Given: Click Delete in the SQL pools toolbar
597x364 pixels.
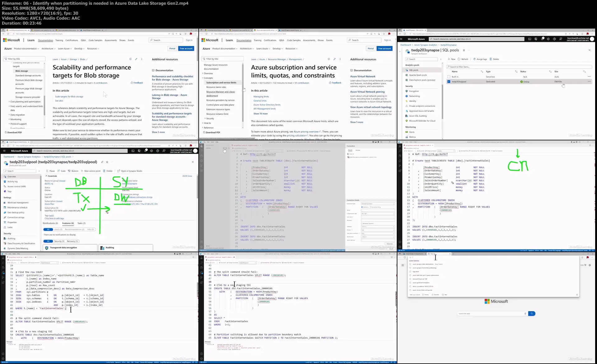Looking at the screenshot, I should tap(494, 59).
